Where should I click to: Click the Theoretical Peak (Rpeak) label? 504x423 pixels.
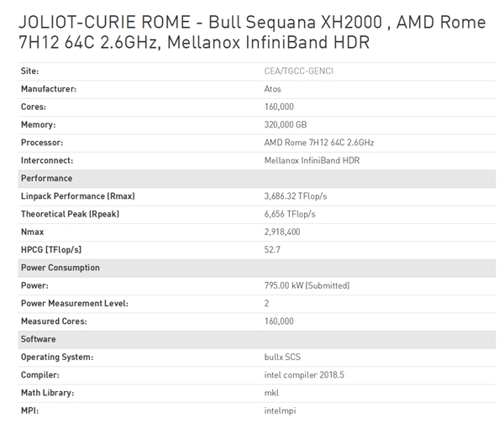pyautogui.click(x=70, y=214)
